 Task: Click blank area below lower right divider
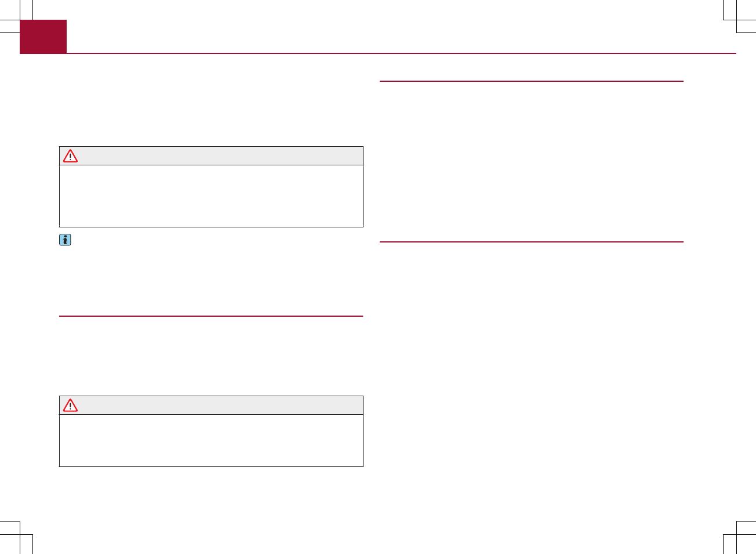531,360
